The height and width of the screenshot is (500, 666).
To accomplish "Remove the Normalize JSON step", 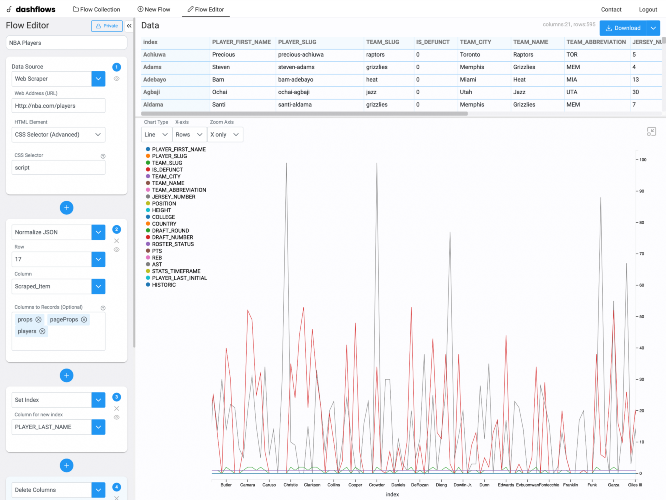I will point(116,241).
